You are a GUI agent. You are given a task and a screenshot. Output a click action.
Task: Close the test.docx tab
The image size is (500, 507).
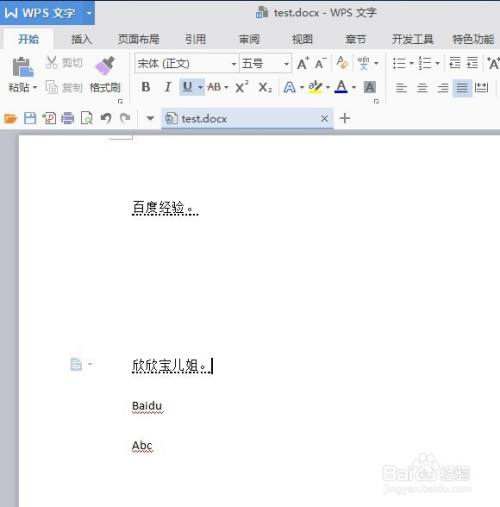[x=324, y=118]
